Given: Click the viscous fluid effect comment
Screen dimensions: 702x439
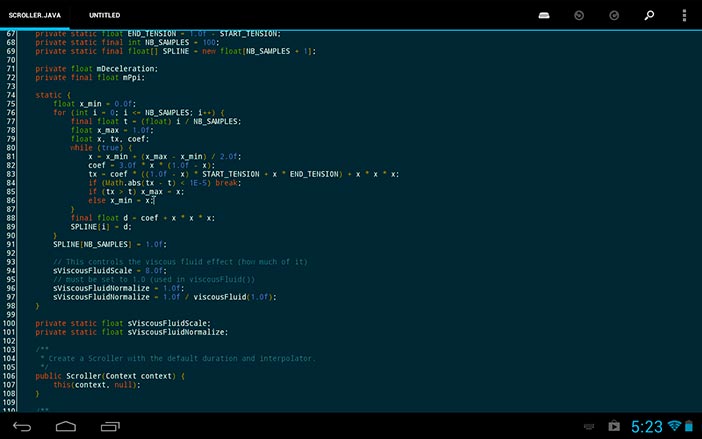Looking at the screenshot, I should tap(180, 262).
